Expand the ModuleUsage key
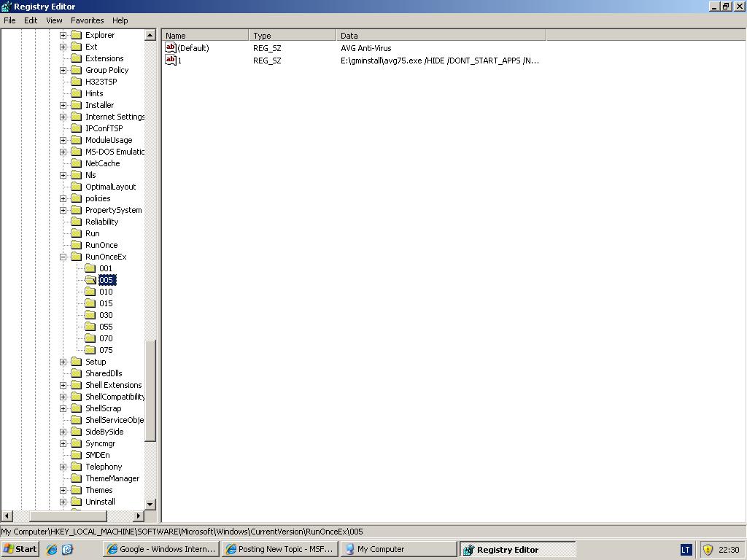The image size is (747, 560). 63,141
